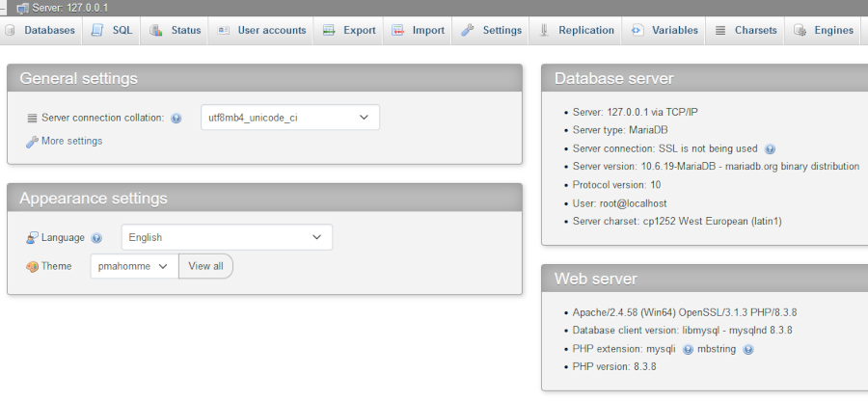868x401 pixels.
Task: Click help icon next to Language
Action: tap(96, 238)
